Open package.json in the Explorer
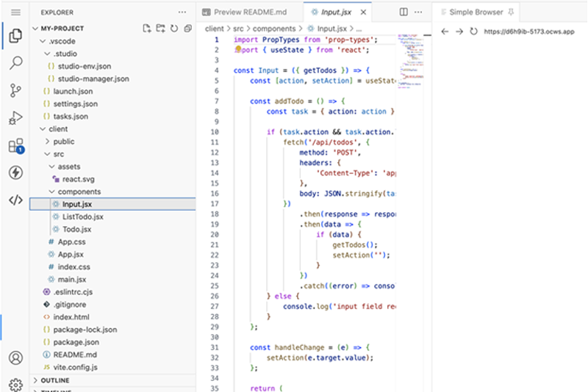 76,342
